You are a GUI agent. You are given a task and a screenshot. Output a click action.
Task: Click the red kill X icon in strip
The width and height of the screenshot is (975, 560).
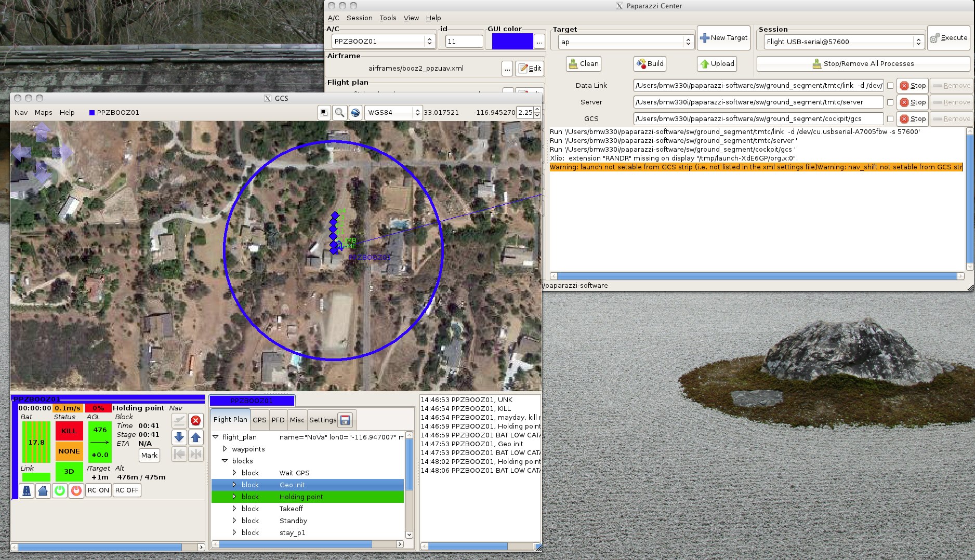click(x=195, y=421)
